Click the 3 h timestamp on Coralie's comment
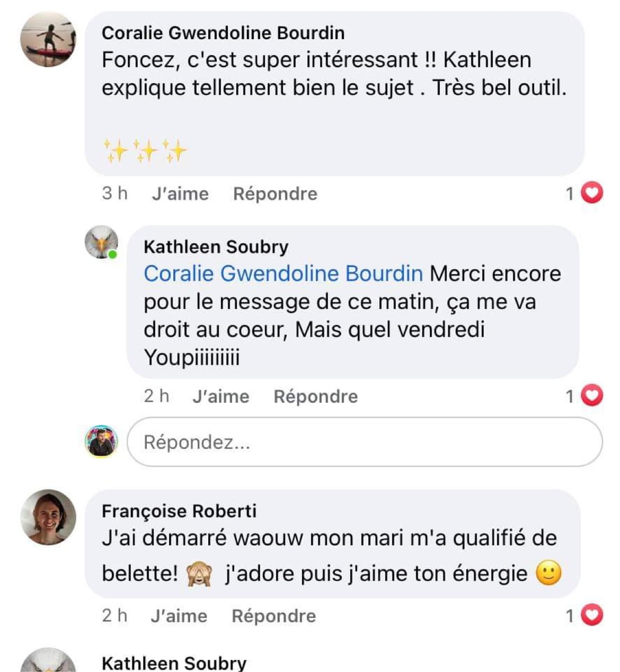The width and height of the screenshot is (620, 672). point(114,193)
